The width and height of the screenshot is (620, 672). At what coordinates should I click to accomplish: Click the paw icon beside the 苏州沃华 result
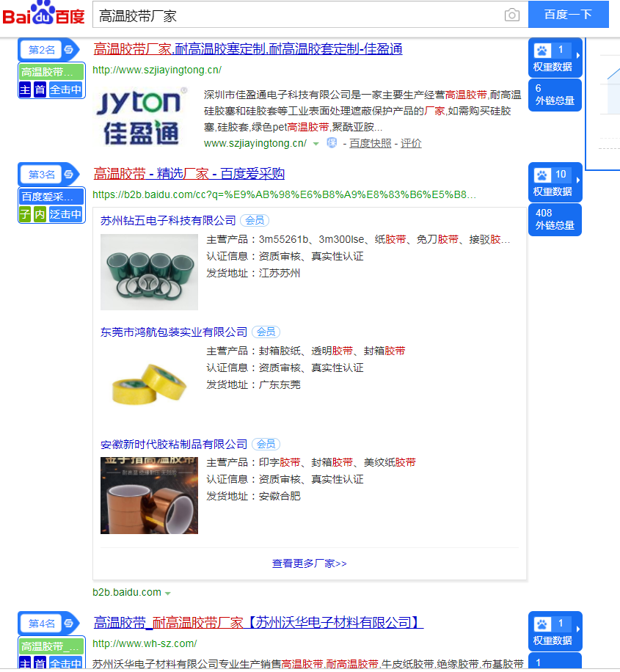542,624
